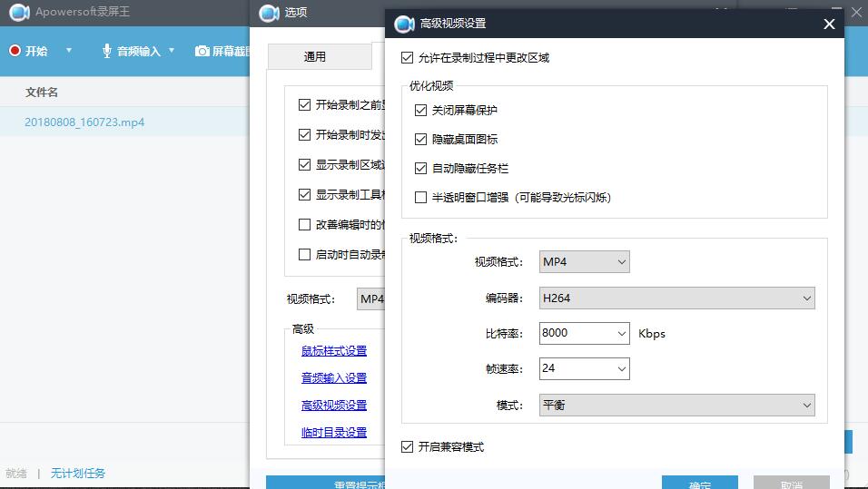The height and width of the screenshot is (489, 868).
Task: Click the 重置提示 button in options window
Action: (x=325, y=483)
